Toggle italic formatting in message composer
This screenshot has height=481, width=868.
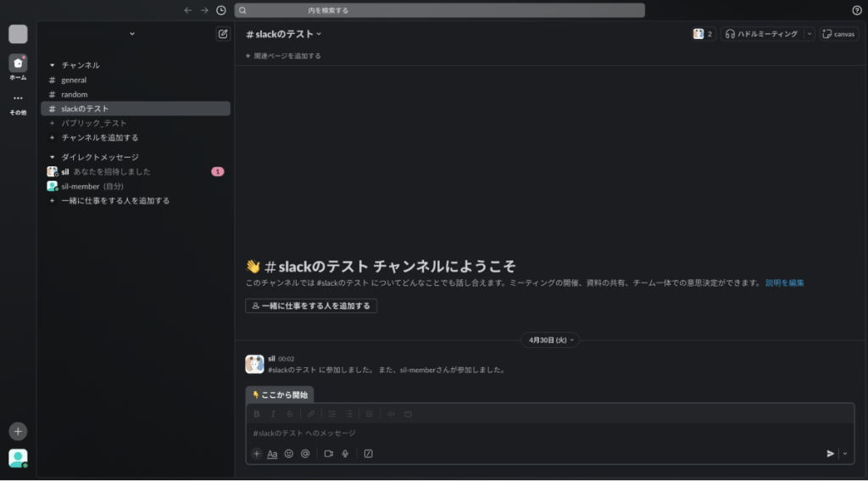[x=273, y=414]
